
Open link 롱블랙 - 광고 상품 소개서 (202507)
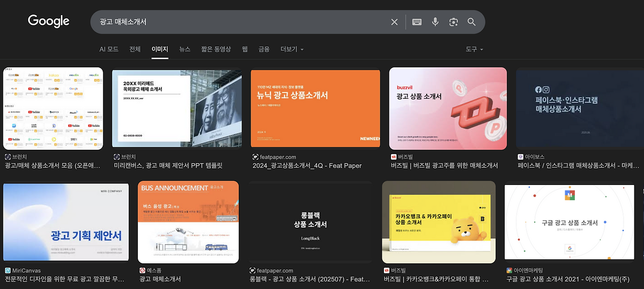[x=310, y=279]
